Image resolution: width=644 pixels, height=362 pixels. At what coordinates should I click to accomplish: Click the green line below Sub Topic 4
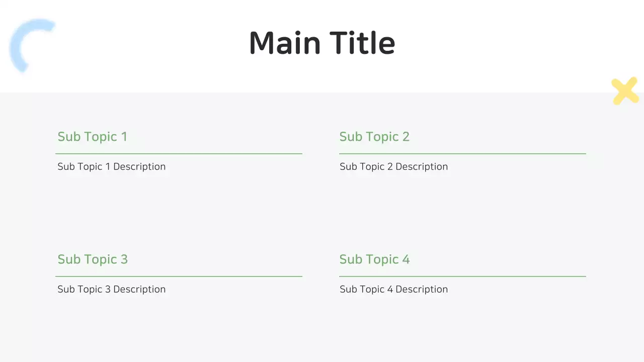pos(462,276)
